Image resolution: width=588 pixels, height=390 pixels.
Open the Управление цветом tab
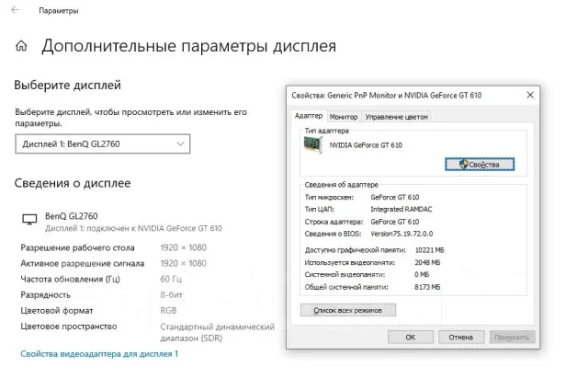click(396, 117)
